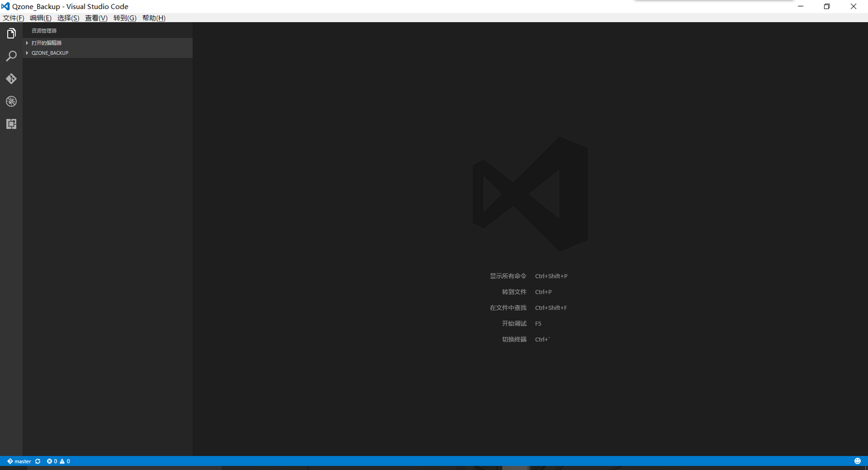The width and height of the screenshot is (868, 470).
Task: Click the smiley feedback icon in status bar
Action: [857, 461]
